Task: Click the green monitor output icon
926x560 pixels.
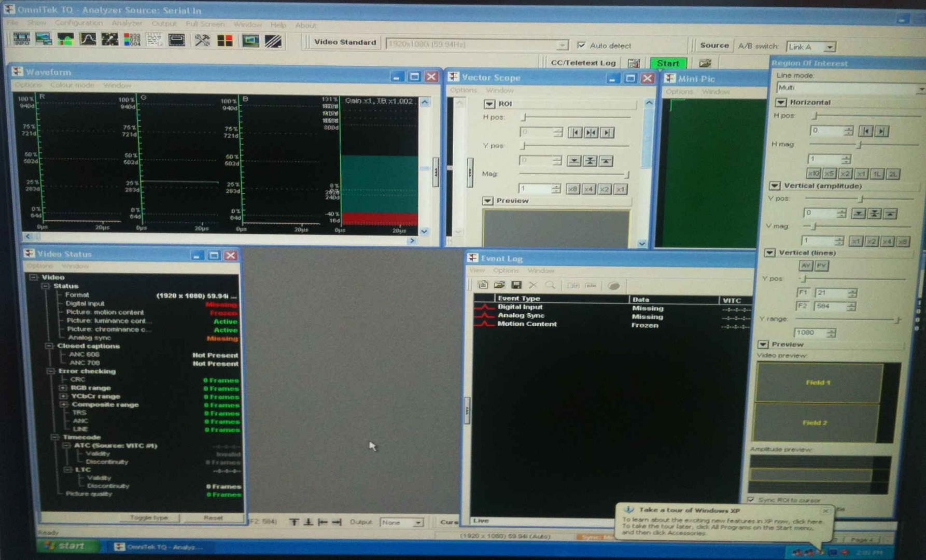Action: click(x=250, y=40)
